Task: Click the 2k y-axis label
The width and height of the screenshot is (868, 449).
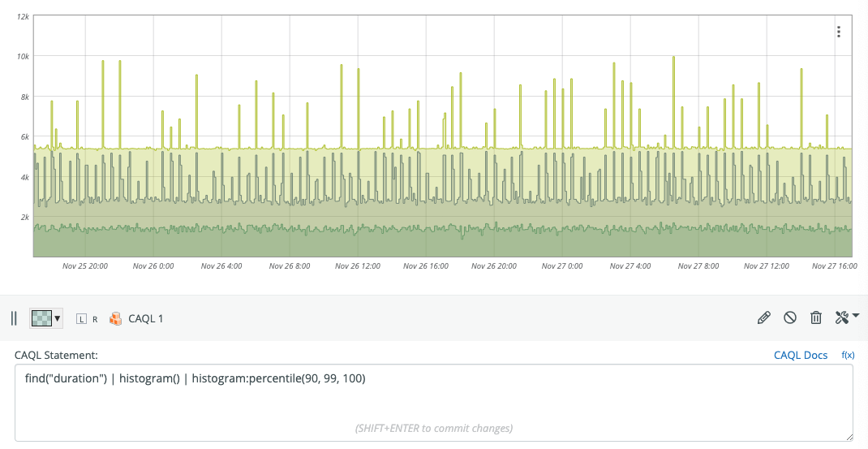Action: 24,218
